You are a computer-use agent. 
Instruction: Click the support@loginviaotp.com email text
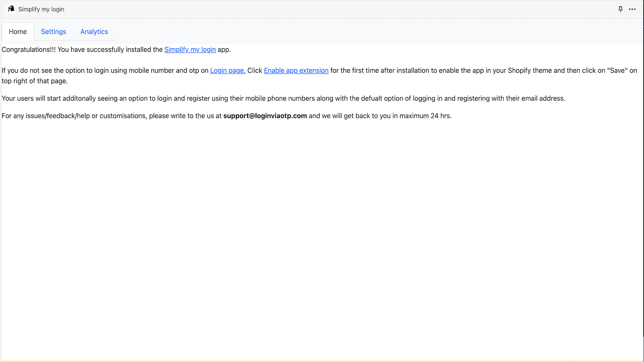coord(265,116)
